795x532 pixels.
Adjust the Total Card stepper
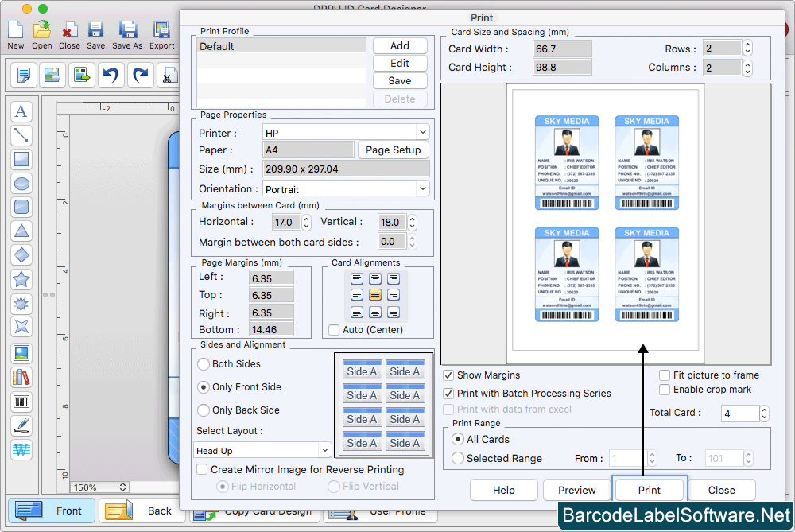[764, 414]
